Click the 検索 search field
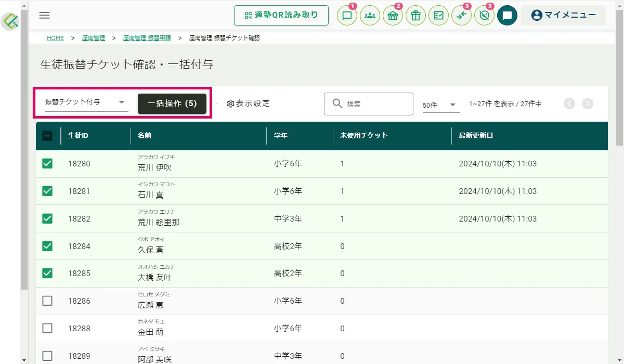The image size is (624, 364). 369,104
